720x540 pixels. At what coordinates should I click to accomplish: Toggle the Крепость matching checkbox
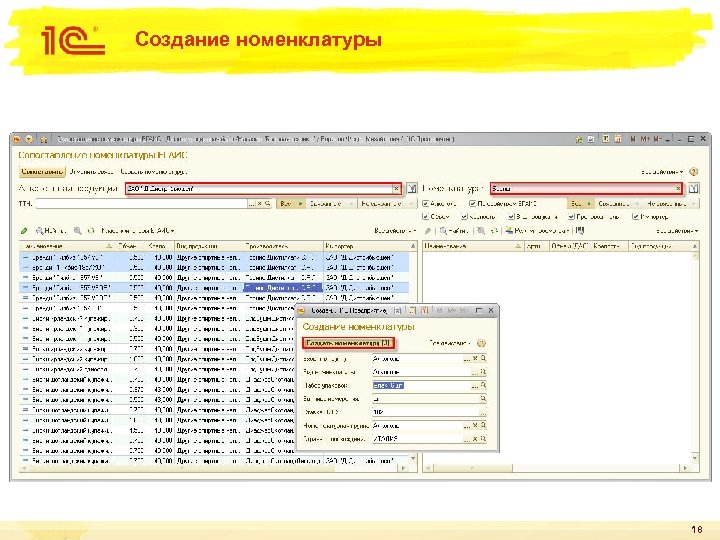click(x=464, y=216)
